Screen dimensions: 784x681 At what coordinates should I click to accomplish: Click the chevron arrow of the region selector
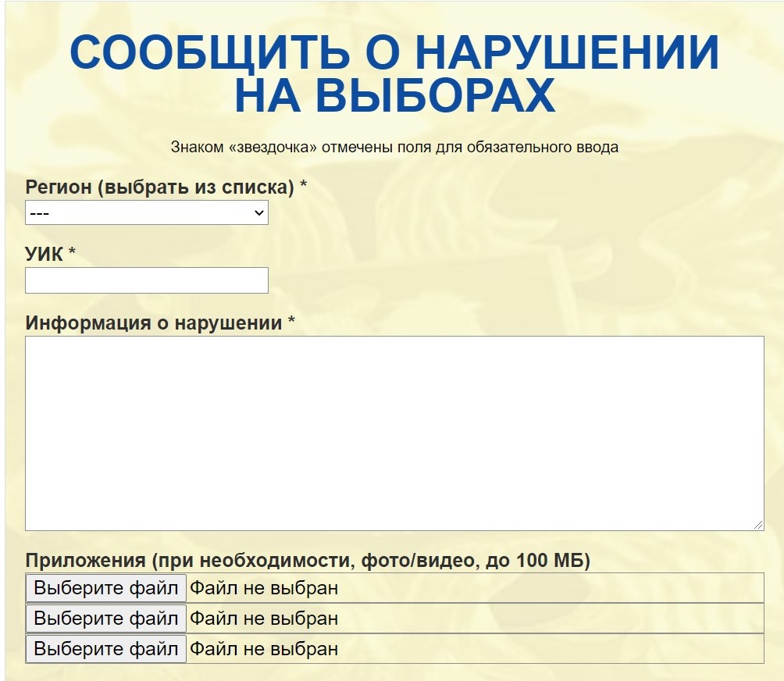pyautogui.click(x=258, y=213)
